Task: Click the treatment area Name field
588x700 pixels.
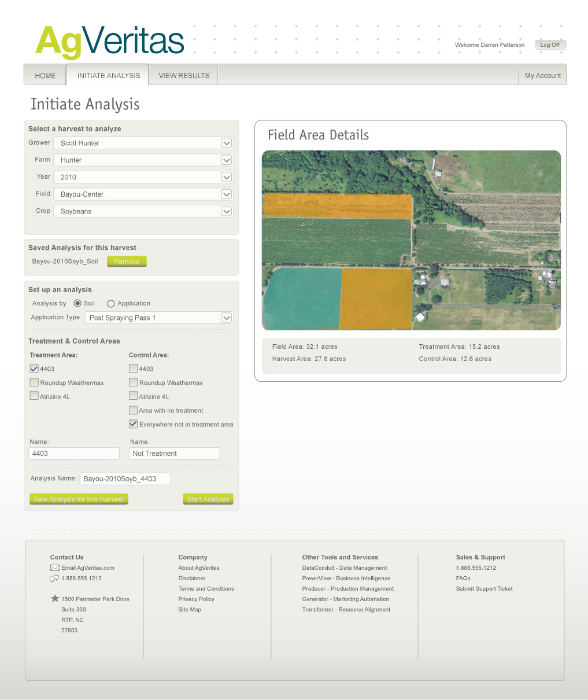Action: click(x=74, y=454)
